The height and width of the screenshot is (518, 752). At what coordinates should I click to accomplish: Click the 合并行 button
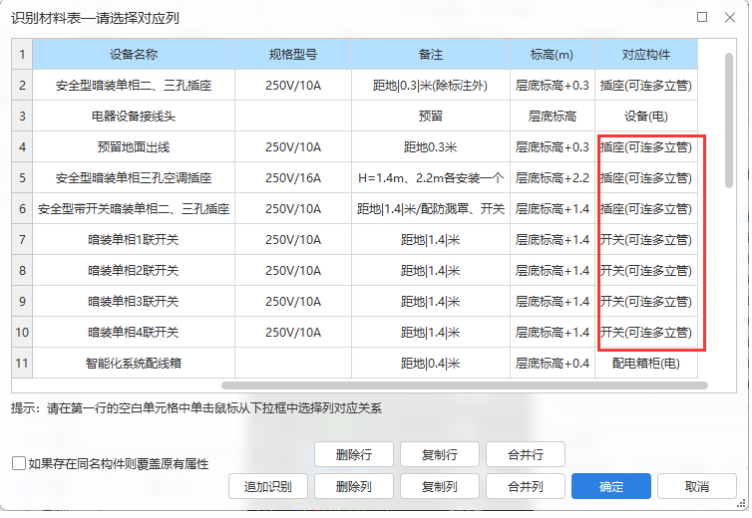525,454
